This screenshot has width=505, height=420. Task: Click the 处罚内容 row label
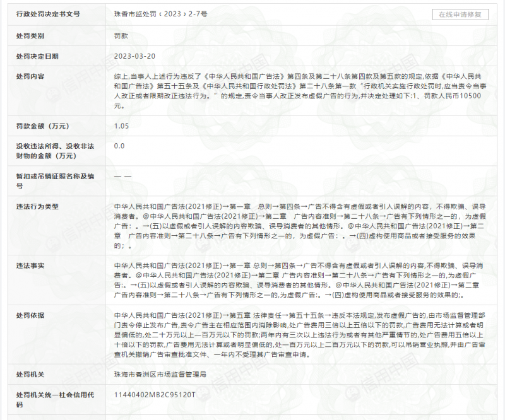30,76
